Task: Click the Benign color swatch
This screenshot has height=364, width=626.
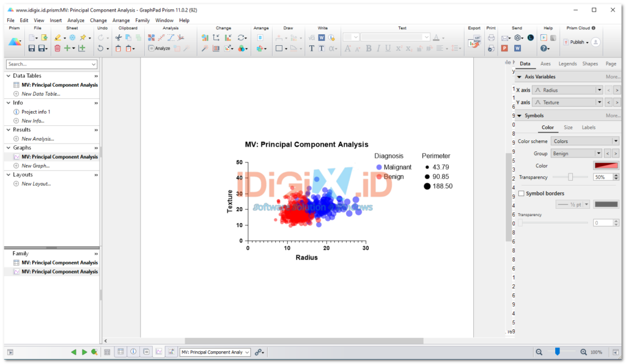Action: [x=606, y=166]
